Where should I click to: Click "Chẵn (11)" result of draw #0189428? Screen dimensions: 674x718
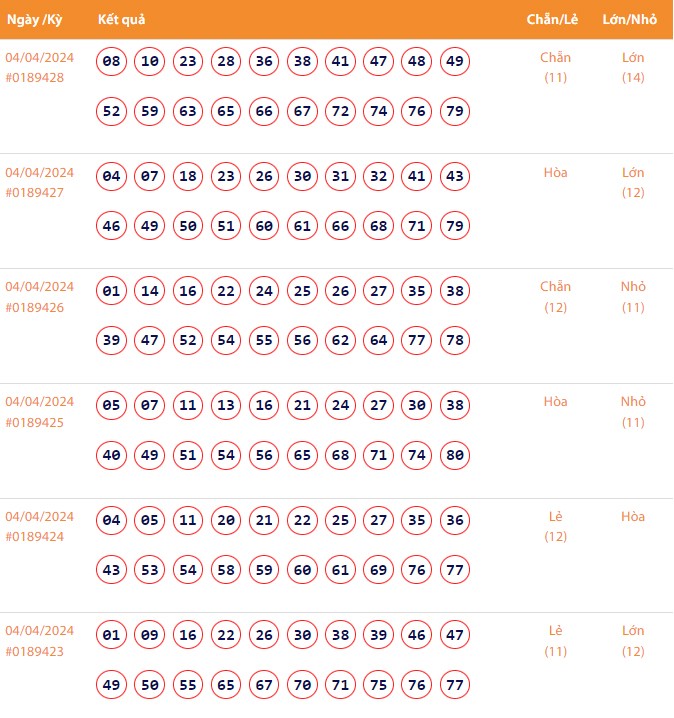coord(555,67)
